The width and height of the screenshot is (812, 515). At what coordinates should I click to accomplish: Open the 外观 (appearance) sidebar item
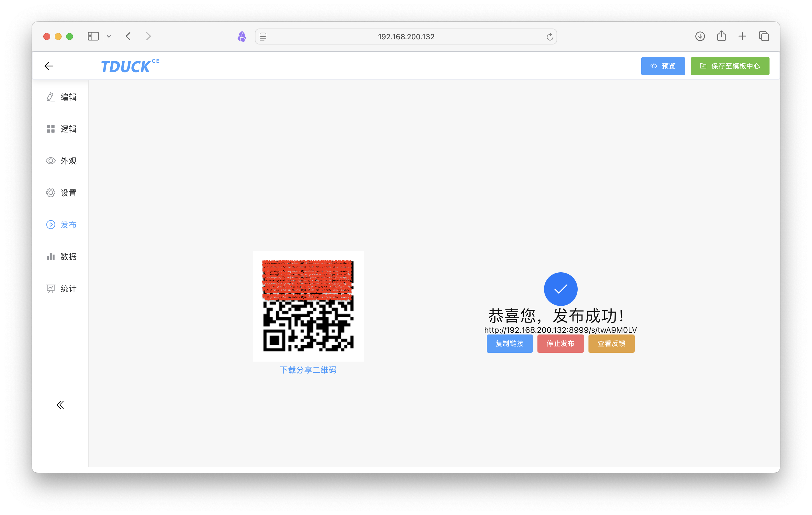pos(61,161)
